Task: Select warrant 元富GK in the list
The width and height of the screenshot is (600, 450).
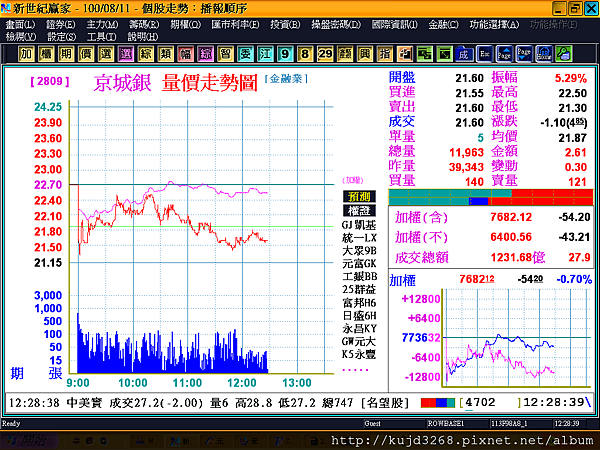Action: pos(359,264)
